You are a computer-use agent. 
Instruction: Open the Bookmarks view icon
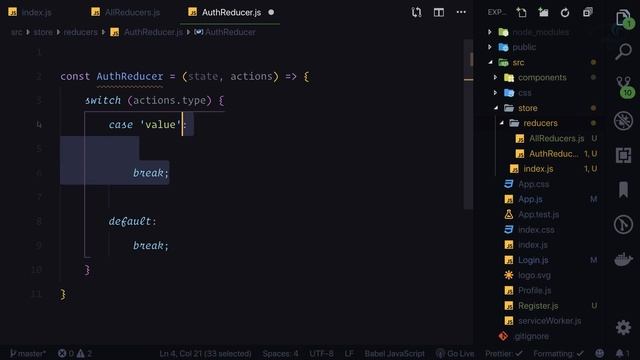pos(623,190)
